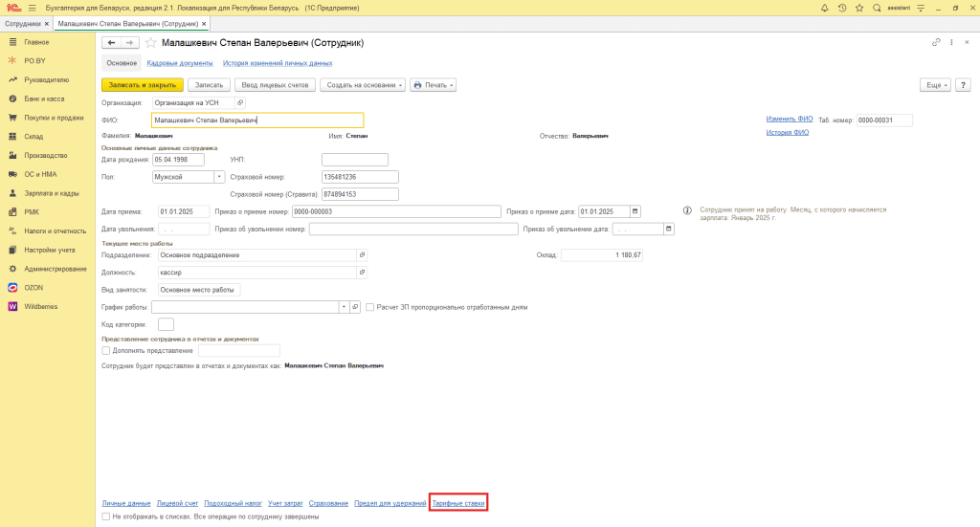The width and height of the screenshot is (980, 527).
Task: Open history clock icon in title bar
Action: pos(842,8)
